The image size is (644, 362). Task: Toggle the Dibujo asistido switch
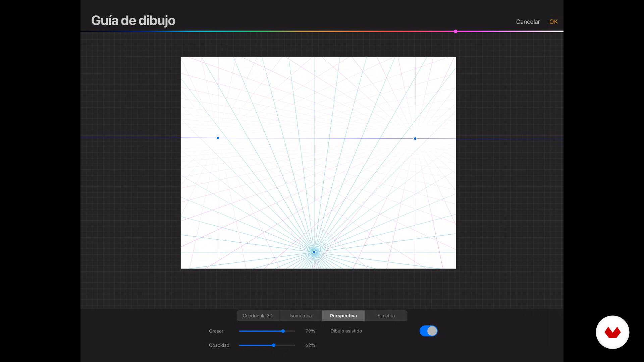428,331
